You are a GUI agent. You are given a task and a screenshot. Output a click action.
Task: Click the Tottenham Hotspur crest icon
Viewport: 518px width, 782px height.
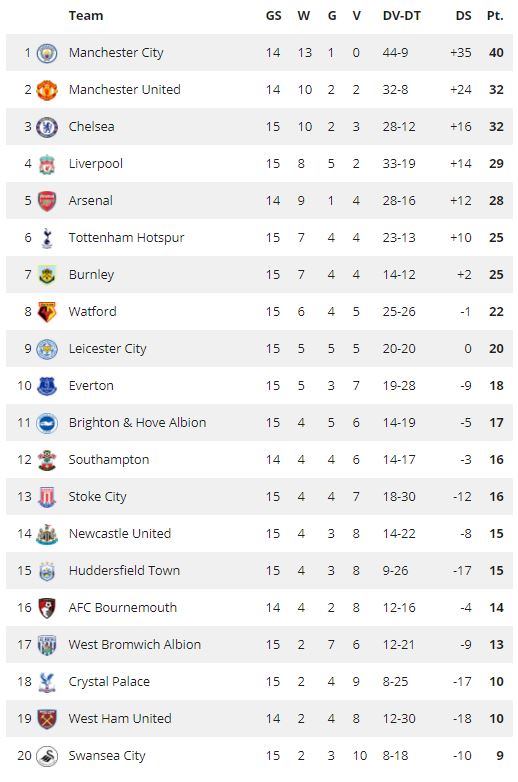click(x=47, y=238)
